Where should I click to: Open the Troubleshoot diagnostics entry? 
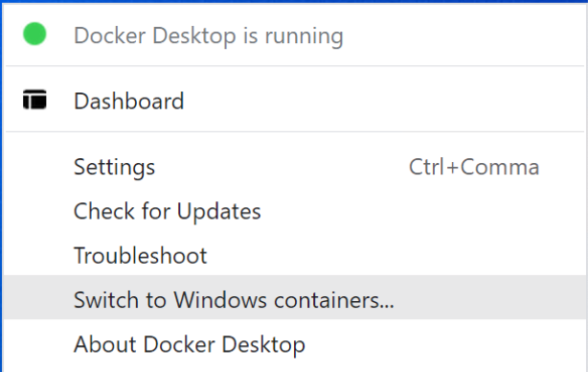coord(140,256)
